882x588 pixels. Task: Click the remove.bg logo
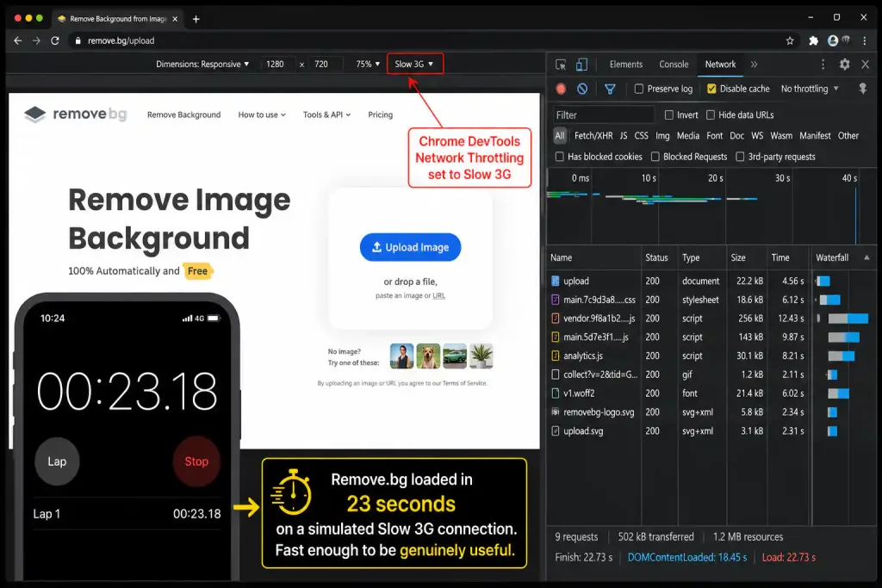tap(76, 115)
